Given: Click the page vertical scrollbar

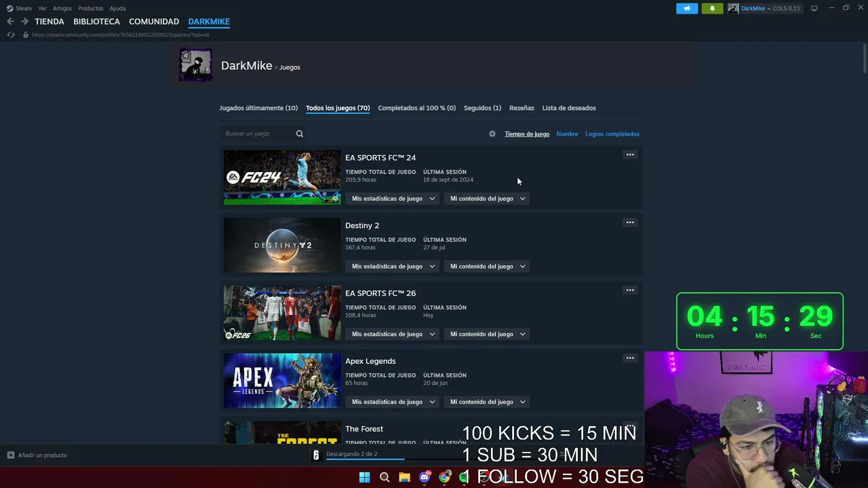Looking at the screenshot, I should click(865, 58).
